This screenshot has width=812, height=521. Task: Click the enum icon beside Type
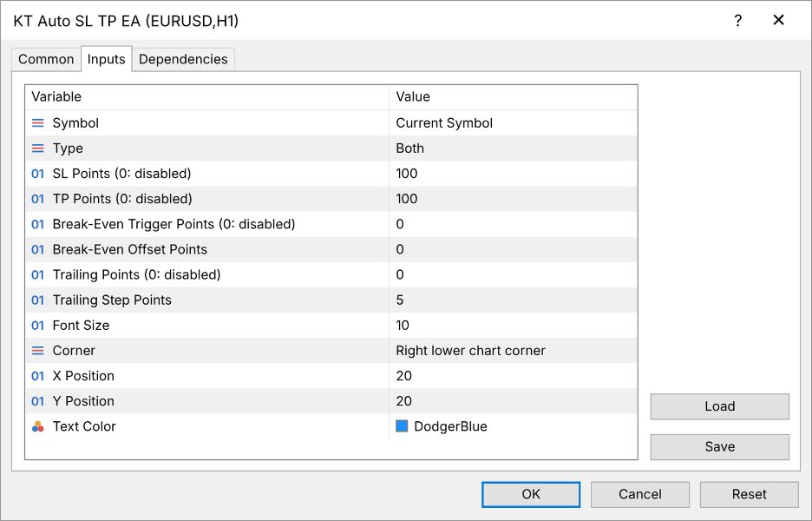38,148
